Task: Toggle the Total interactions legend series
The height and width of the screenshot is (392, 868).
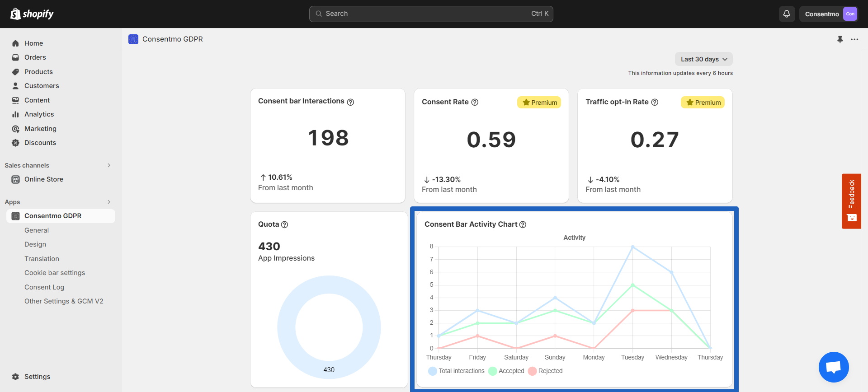Action: tap(456, 371)
